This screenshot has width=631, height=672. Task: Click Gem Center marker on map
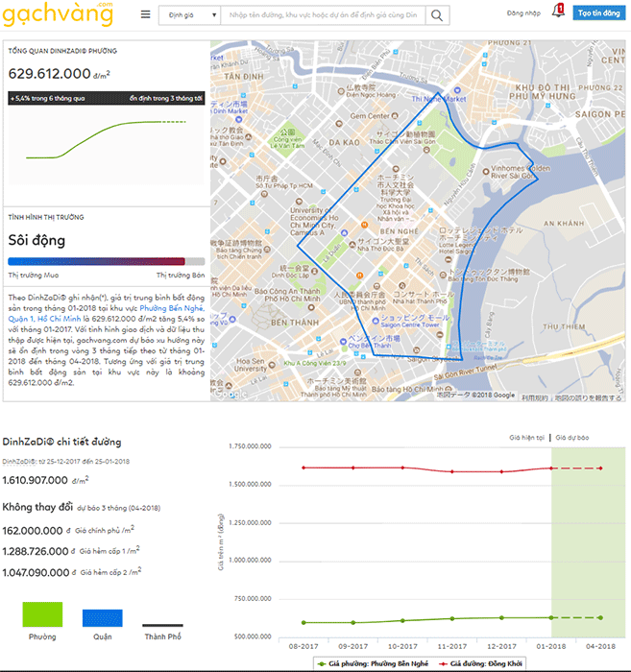(x=395, y=116)
